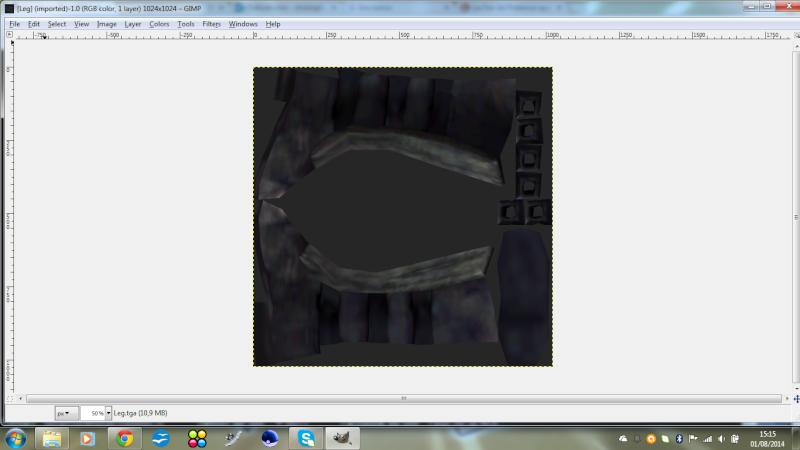800x450 pixels.
Task: Click the Bluetooth tray icon
Action: click(679, 439)
